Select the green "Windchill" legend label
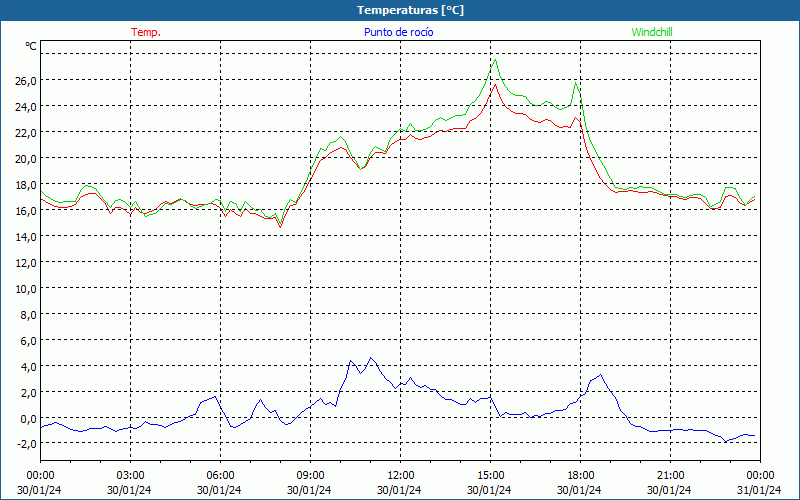The width and height of the screenshot is (800, 500). click(652, 32)
